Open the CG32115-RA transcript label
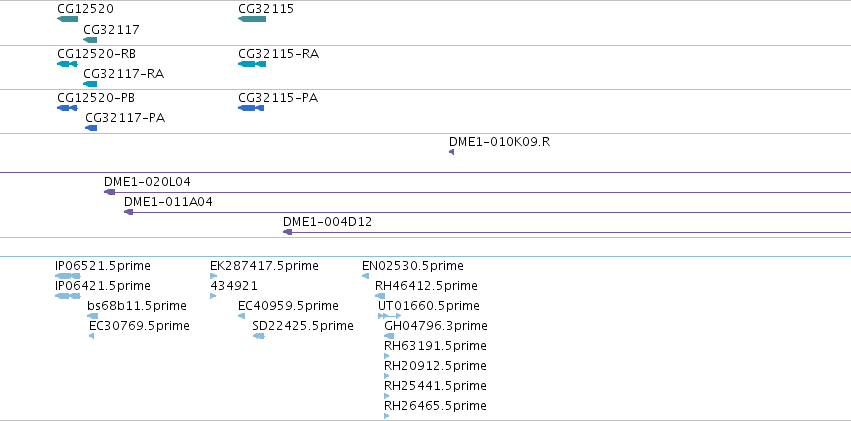 278,54
